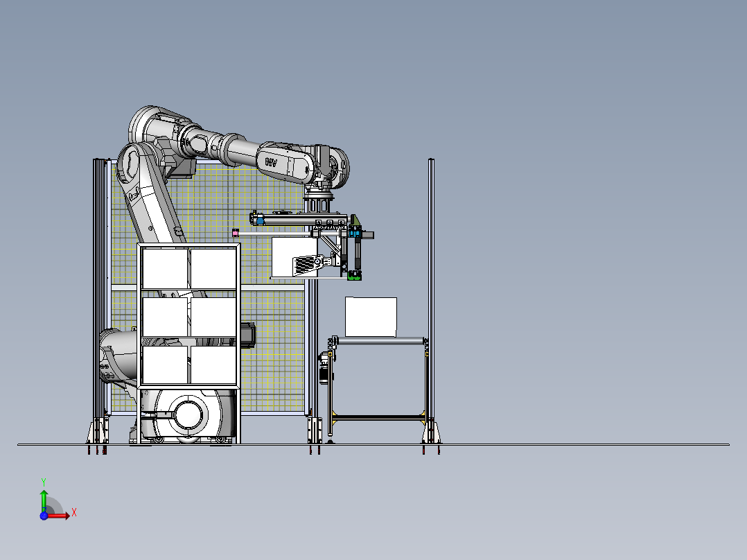Select the top-left box in the storage rack
Viewport: 747px width, 560px height.
(165, 269)
